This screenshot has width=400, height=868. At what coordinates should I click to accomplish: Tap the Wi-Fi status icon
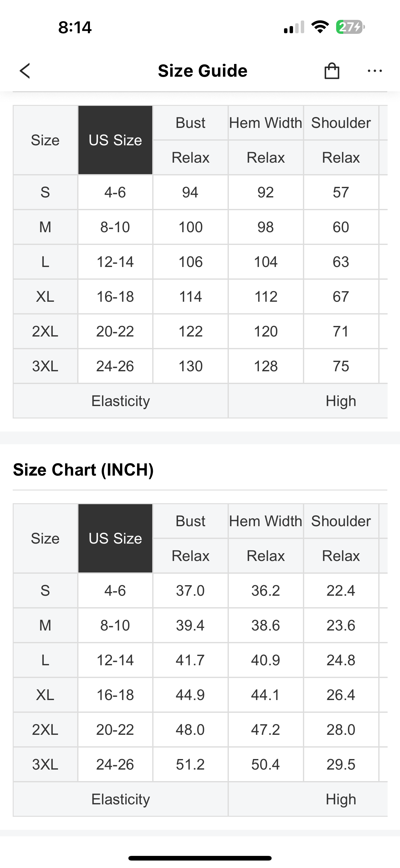pos(320,27)
